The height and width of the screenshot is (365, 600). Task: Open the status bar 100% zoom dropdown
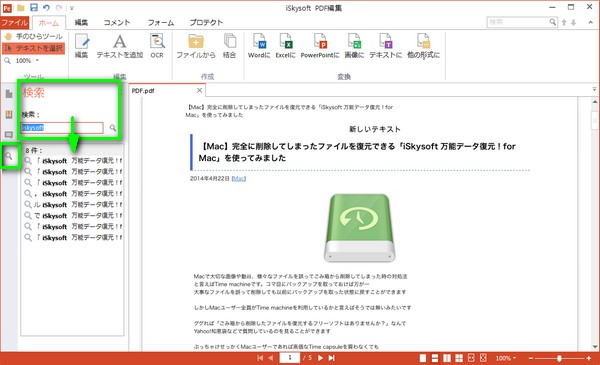point(506,358)
